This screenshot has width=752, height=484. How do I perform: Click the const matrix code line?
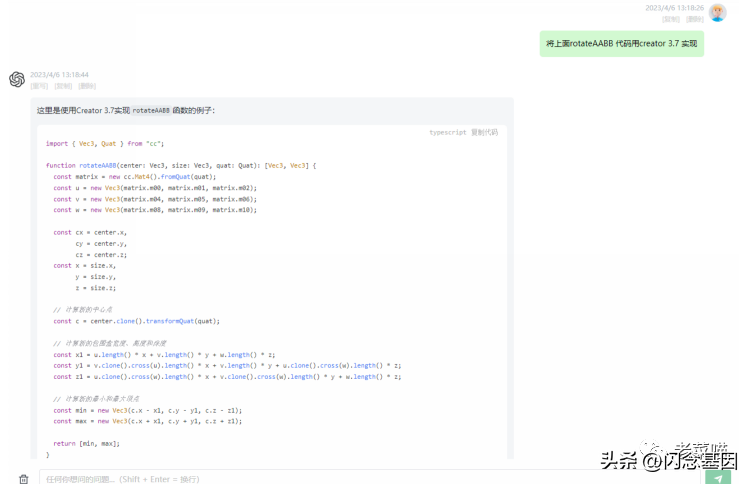tap(135, 177)
